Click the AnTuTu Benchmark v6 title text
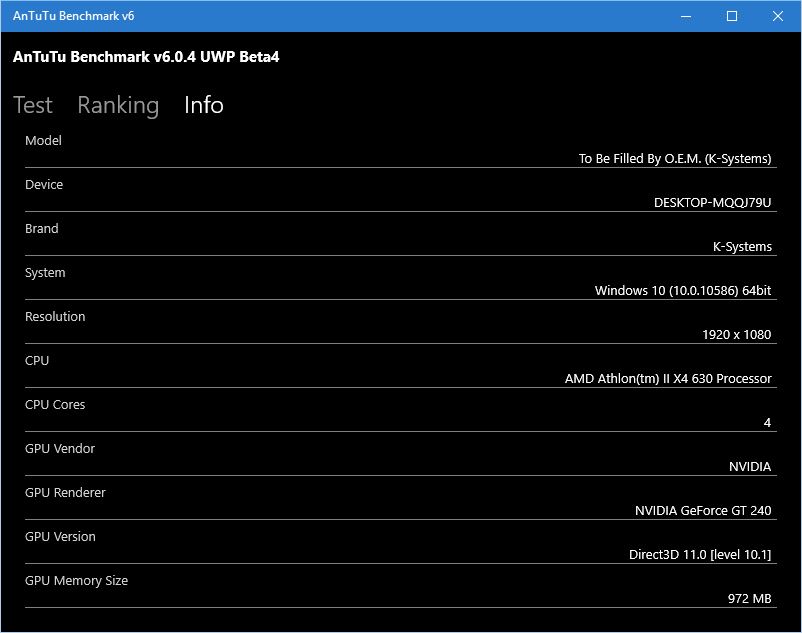 (x=74, y=16)
